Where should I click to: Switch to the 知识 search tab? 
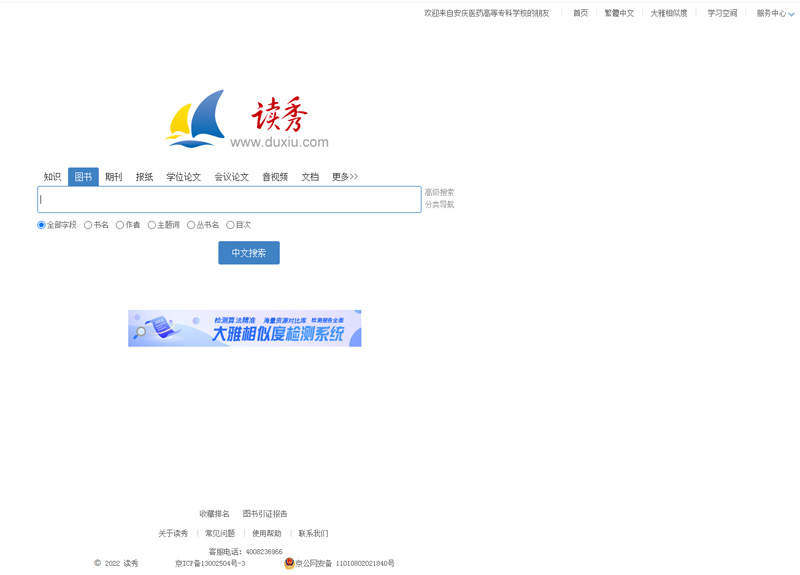[x=52, y=177]
